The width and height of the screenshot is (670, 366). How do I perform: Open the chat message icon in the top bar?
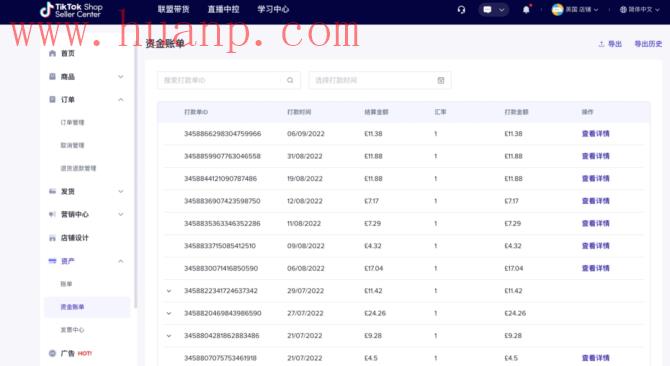click(x=487, y=9)
